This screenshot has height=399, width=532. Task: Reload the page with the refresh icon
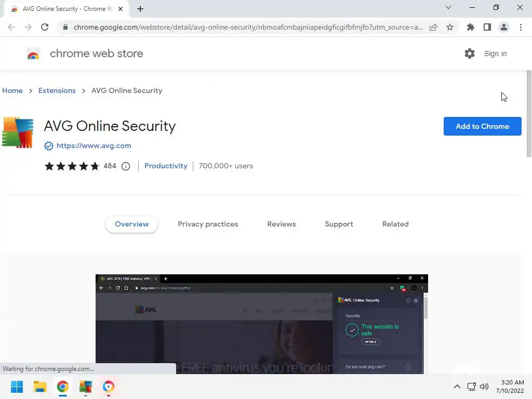pyautogui.click(x=45, y=27)
